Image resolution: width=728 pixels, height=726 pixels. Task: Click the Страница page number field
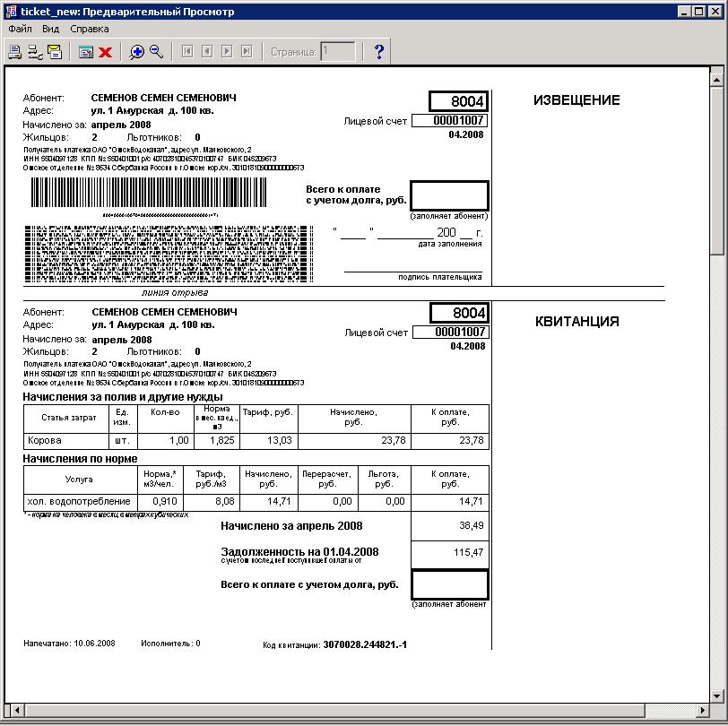(338, 52)
